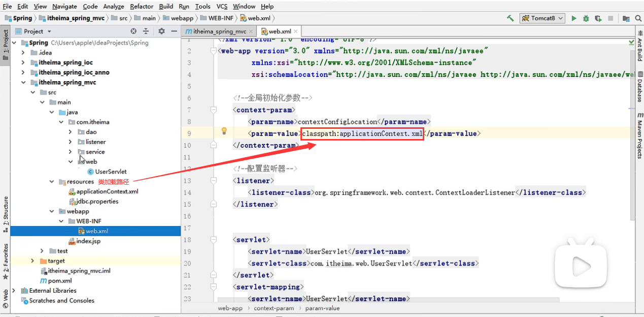Open the Tomcat8 run configuration dropdown
This screenshot has height=317, width=644.
click(542, 18)
